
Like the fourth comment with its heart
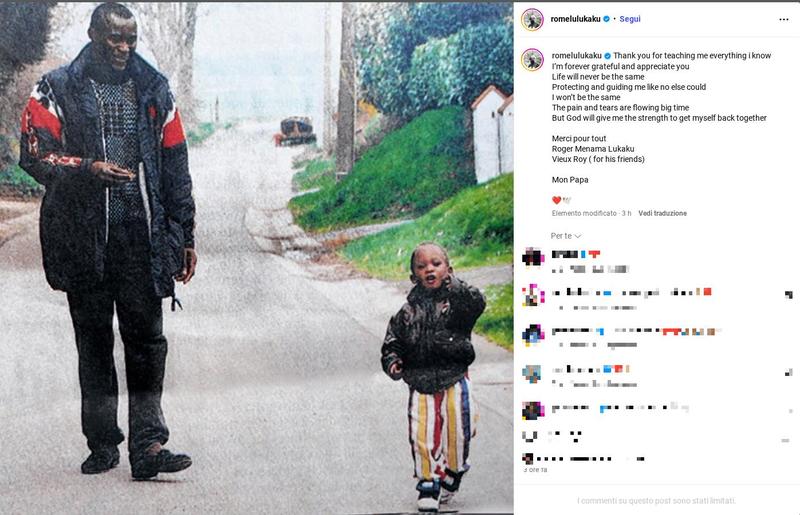click(789, 373)
